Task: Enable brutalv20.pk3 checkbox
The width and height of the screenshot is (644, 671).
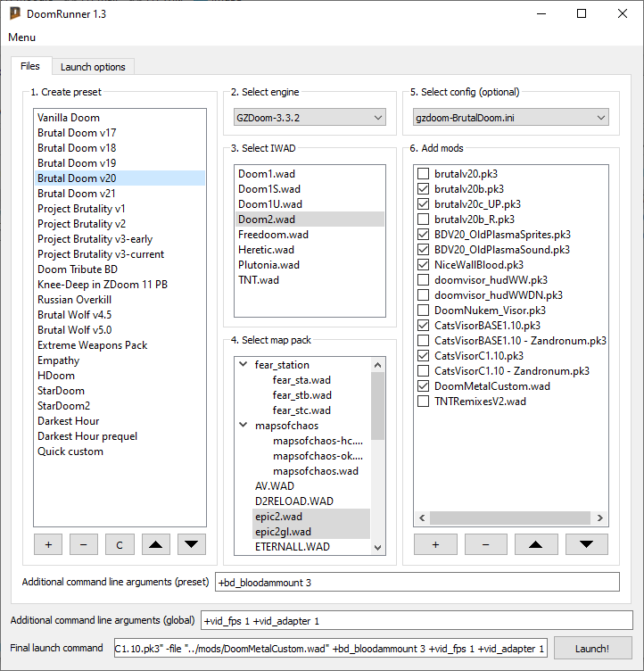Action: click(x=423, y=174)
